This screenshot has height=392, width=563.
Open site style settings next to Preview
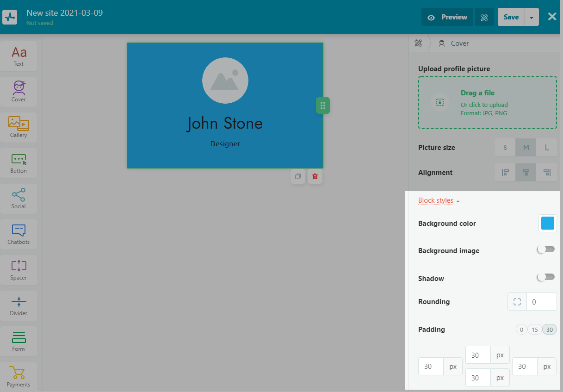(x=484, y=17)
